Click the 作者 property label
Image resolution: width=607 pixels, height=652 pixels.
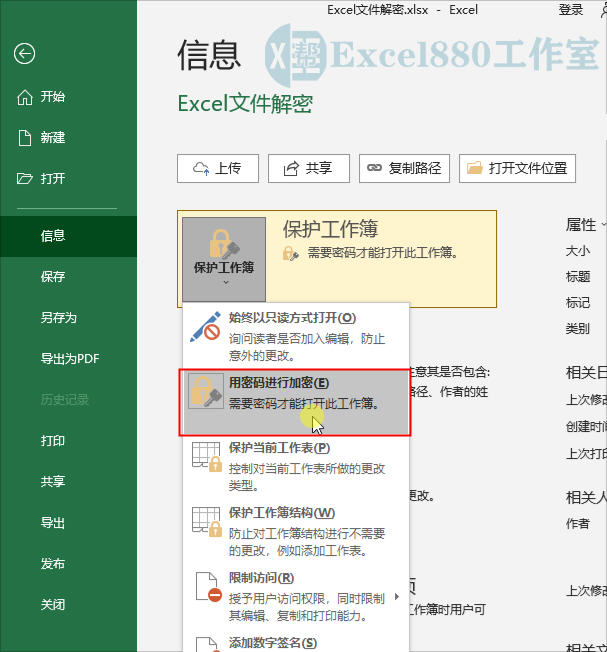pyautogui.click(x=578, y=524)
